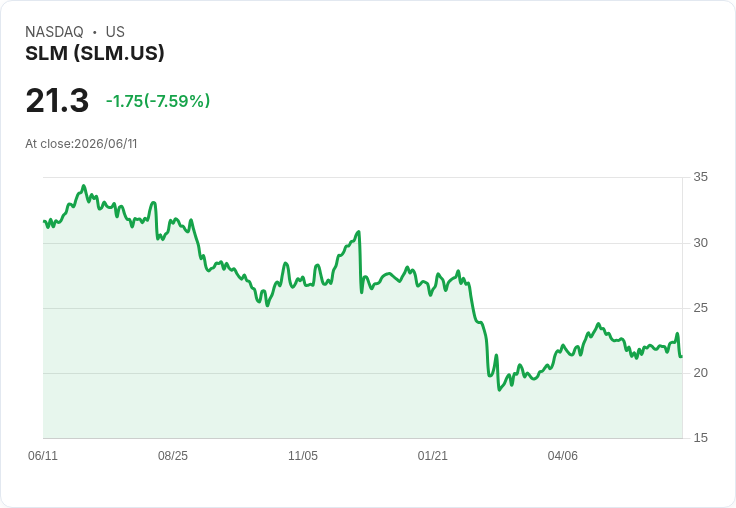Click the 06/11 date axis label

click(x=43, y=455)
